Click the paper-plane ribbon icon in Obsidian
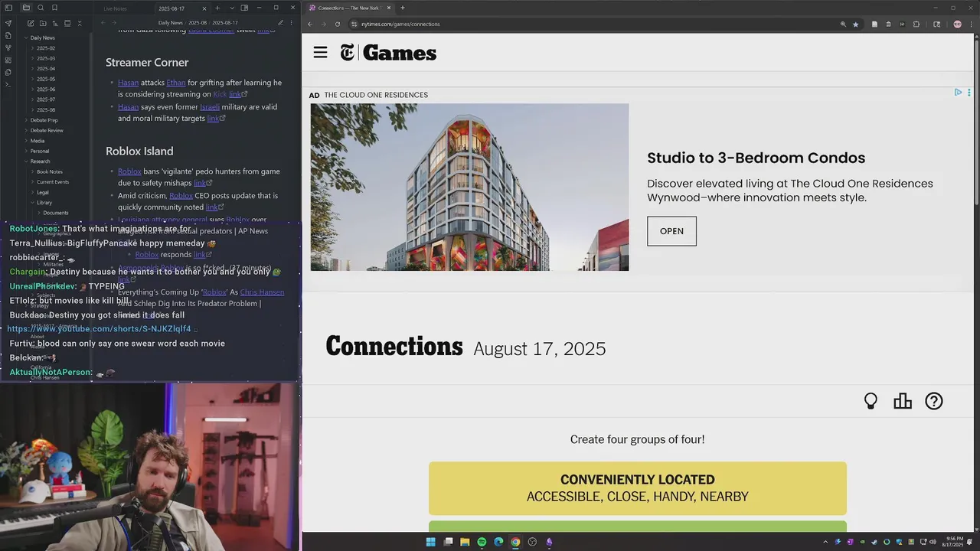Viewport: 980px width, 551px height. 8,23
